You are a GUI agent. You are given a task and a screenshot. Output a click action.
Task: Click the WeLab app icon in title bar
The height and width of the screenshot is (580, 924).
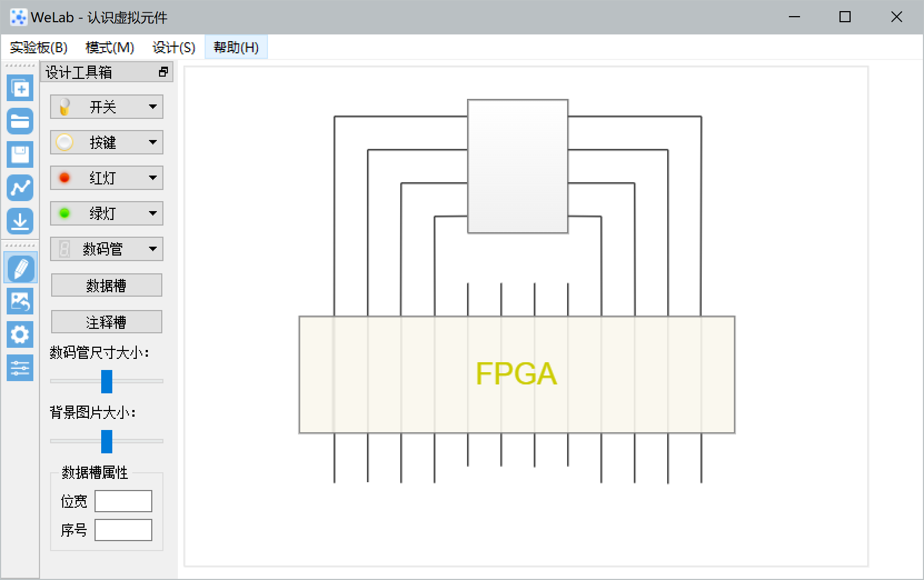tap(18, 17)
